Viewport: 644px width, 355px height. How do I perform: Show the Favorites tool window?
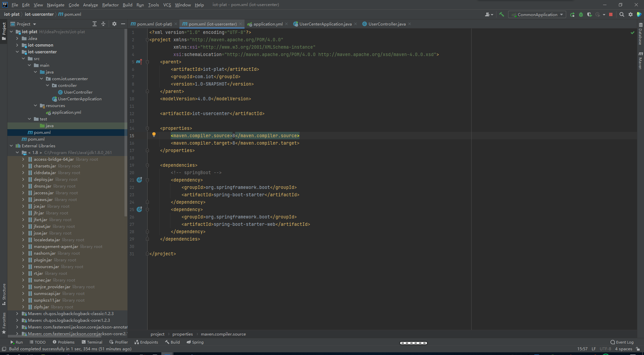pyautogui.click(x=4, y=322)
